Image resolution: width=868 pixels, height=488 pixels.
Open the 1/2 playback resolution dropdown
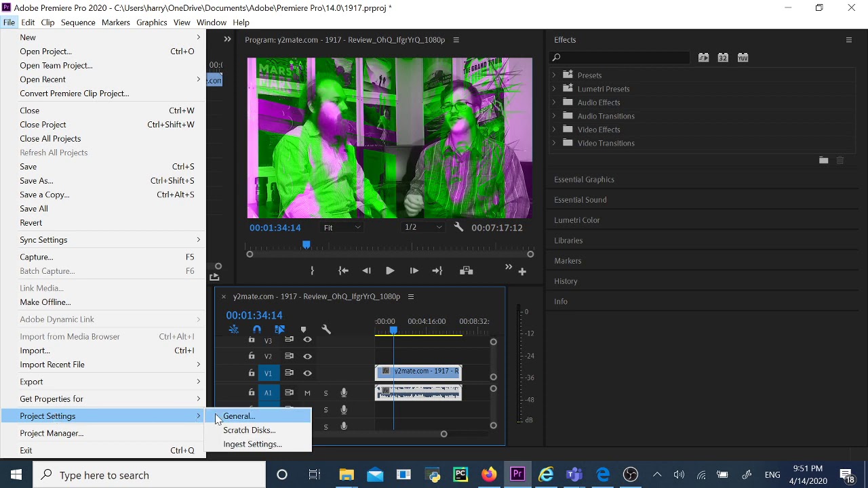(x=423, y=228)
